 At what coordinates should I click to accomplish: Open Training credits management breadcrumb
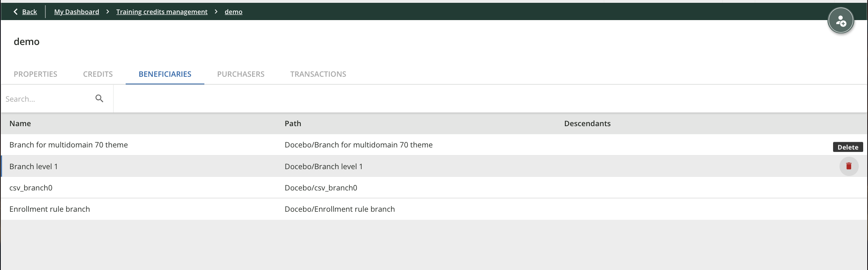point(162,12)
